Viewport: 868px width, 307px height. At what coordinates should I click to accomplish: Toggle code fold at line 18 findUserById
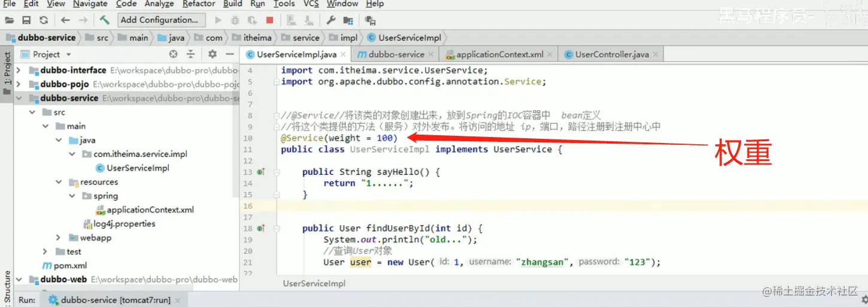coord(277,228)
